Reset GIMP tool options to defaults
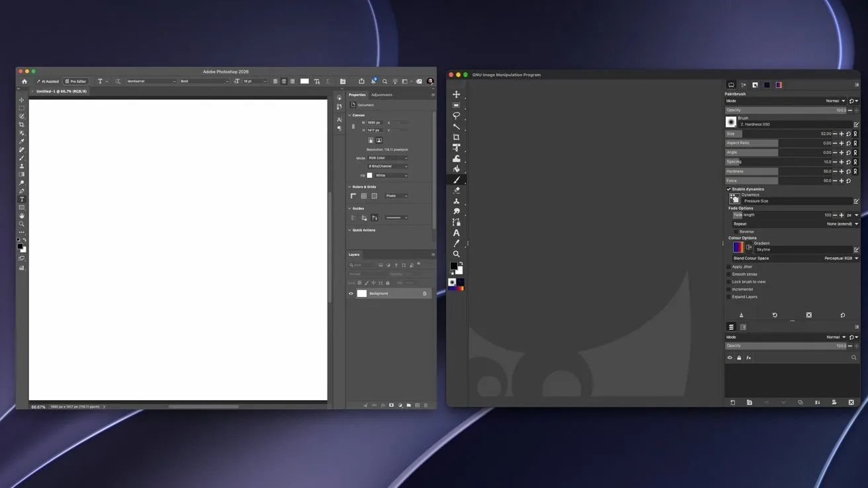The image size is (868, 488). [843, 315]
